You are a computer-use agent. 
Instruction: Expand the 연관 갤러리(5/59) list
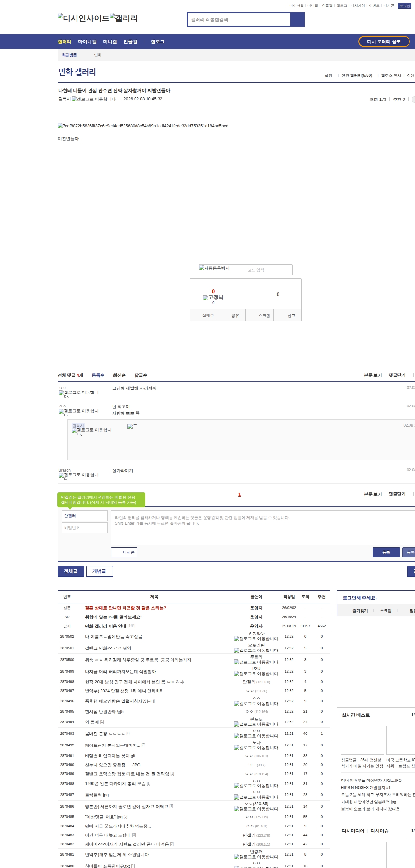click(x=356, y=76)
